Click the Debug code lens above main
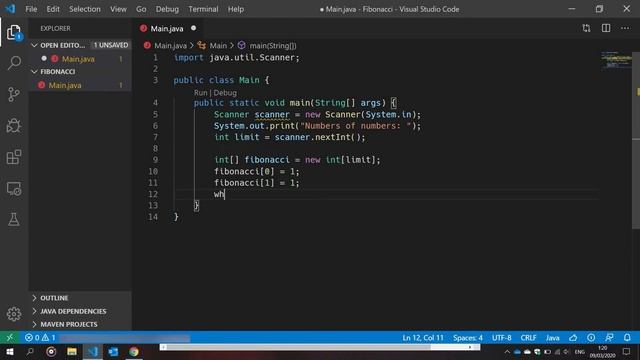 click(x=225, y=93)
